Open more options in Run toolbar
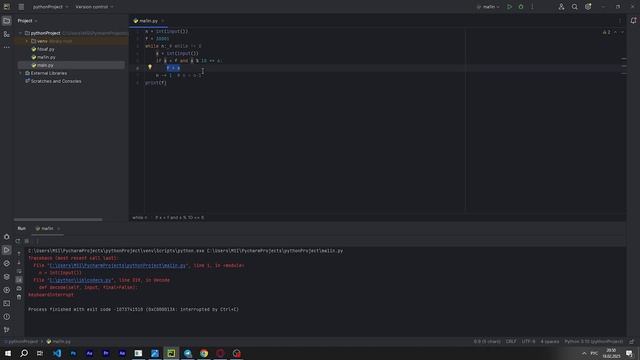The height and width of the screenshot is (360, 640). click(37, 241)
